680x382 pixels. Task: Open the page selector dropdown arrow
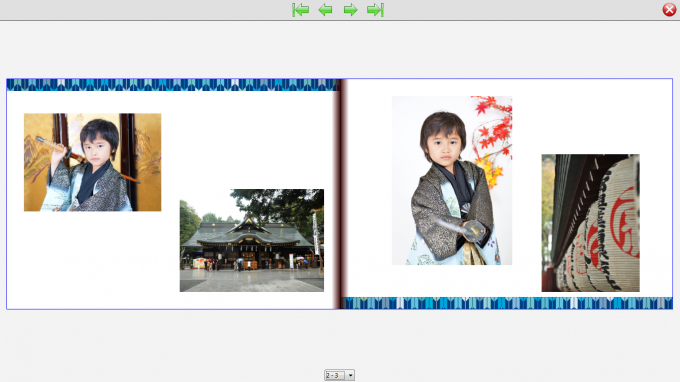point(350,375)
